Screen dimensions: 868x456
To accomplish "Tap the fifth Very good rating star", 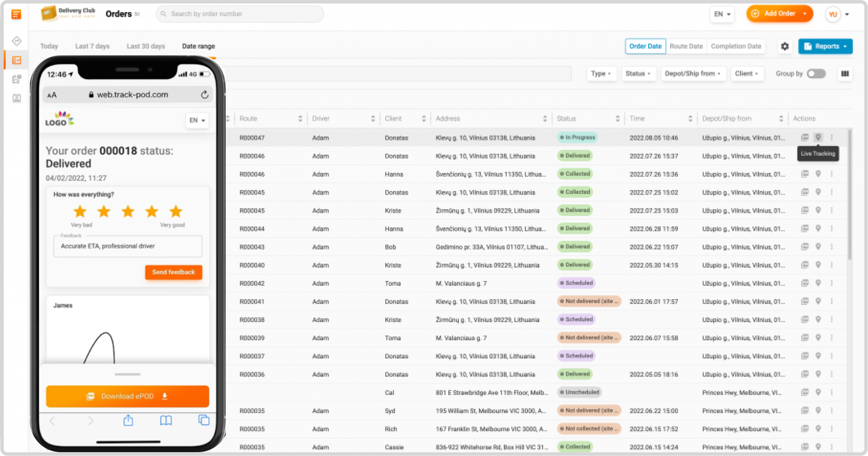I will (x=176, y=211).
